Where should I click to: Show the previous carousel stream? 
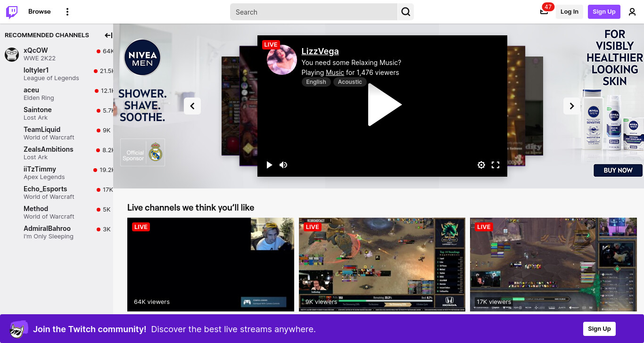coord(192,106)
